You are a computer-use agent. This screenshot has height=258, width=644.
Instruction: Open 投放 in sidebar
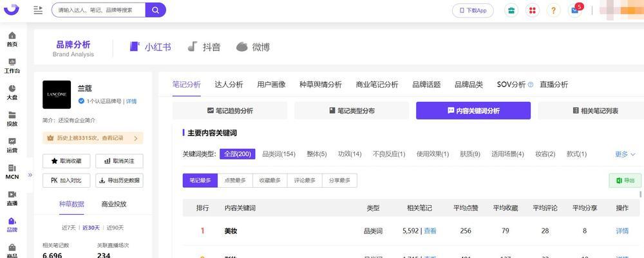point(12,119)
